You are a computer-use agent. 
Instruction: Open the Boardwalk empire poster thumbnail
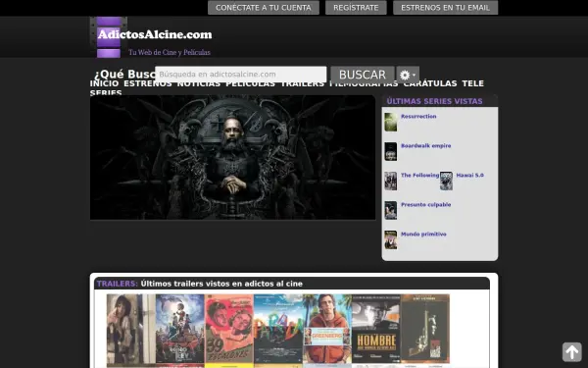[391, 151]
